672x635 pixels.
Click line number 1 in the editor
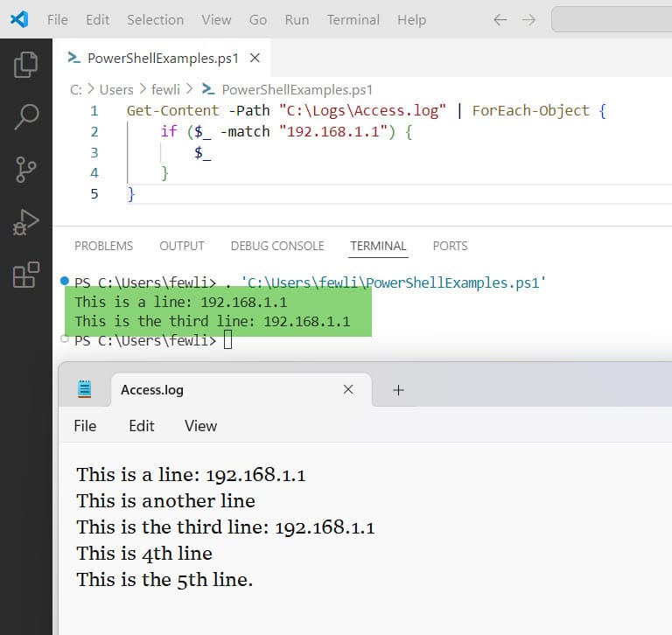tap(94, 111)
